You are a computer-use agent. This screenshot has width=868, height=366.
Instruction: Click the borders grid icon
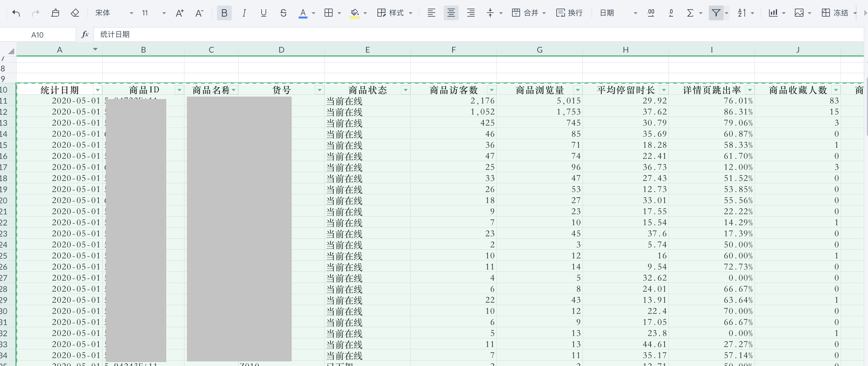(x=329, y=13)
